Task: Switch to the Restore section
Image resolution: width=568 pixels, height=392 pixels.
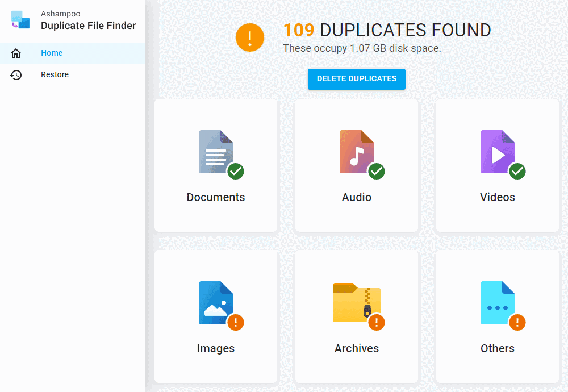Action: pyautogui.click(x=55, y=74)
